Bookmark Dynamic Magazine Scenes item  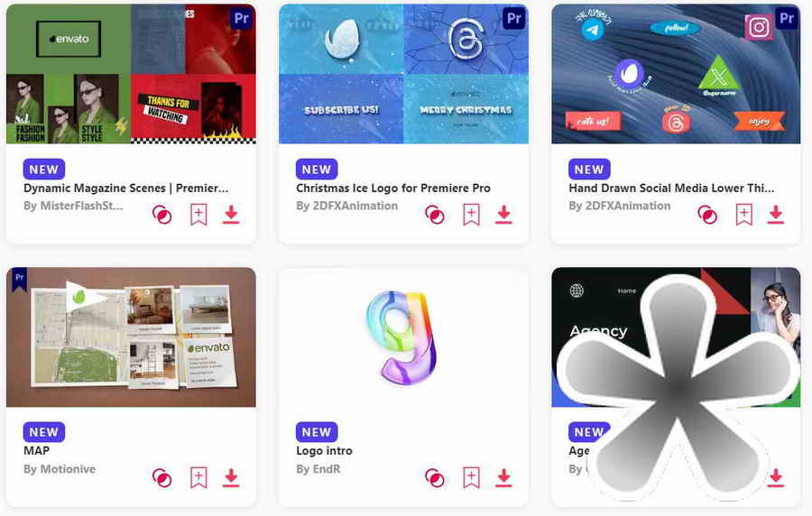tap(198, 215)
